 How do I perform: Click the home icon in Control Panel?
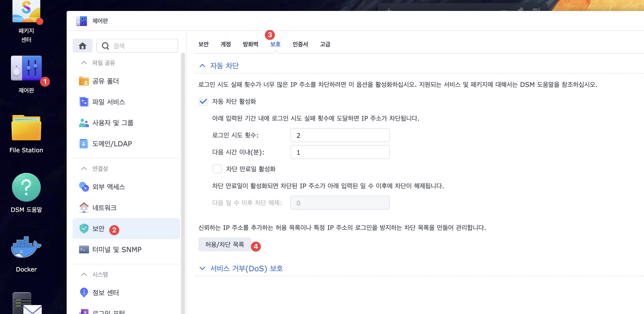[x=83, y=46]
